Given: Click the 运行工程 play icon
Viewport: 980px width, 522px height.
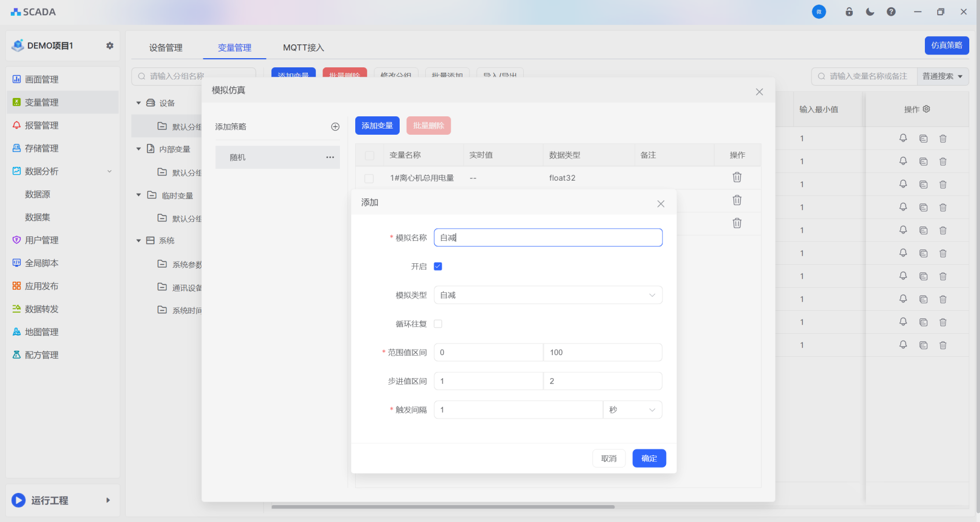Looking at the screenshot, I should point(18,500).
